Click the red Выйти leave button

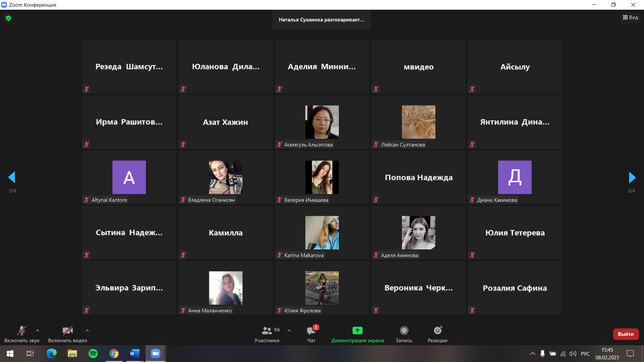click(626, 334)
